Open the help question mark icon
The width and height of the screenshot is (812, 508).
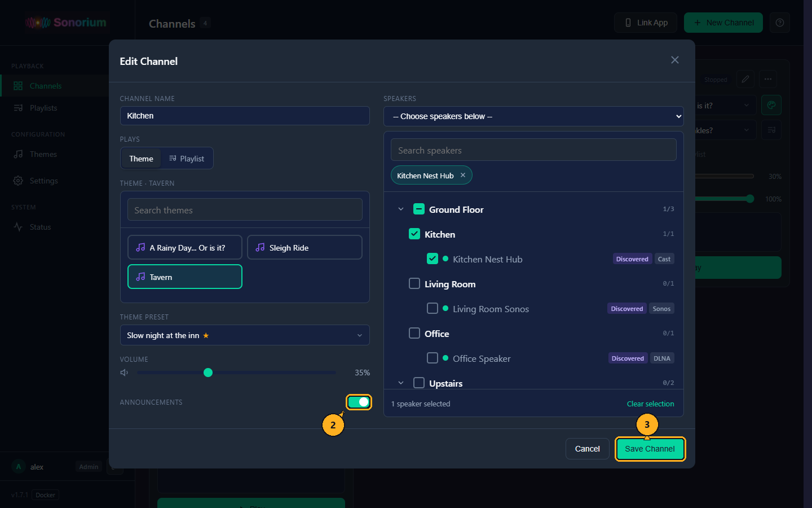780,23
